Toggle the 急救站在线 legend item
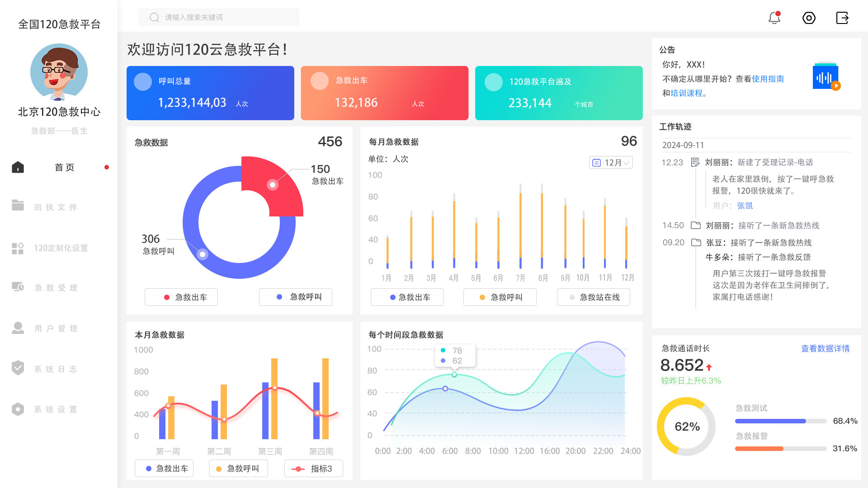The height and width of the screenshot is (488, 868). [593, 297]
